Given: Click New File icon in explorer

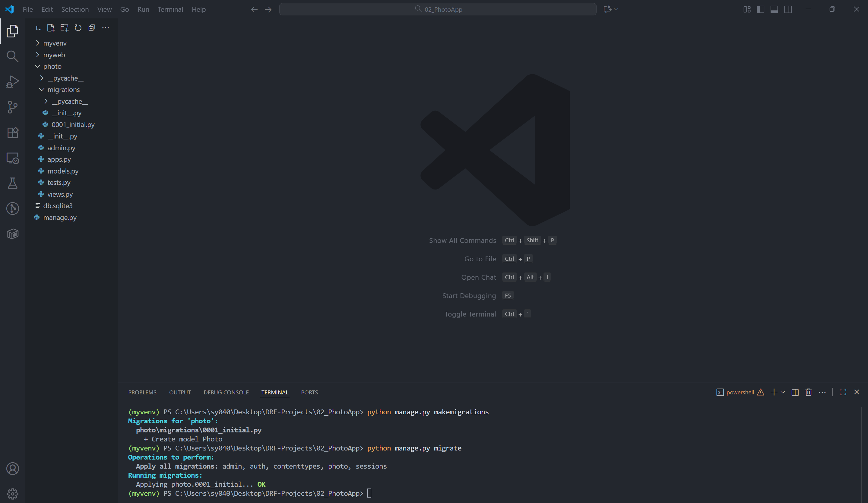Looking at the screenshot, I should [51, 28].
